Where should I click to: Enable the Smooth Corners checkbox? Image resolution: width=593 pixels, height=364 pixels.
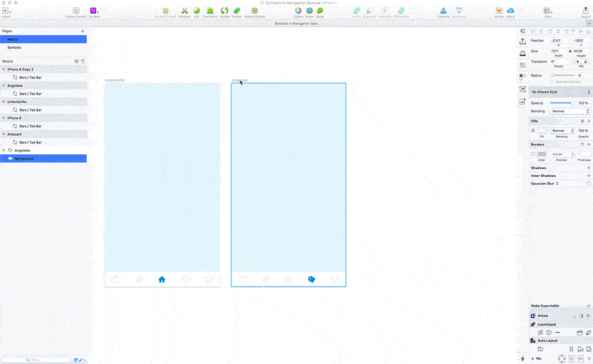pyautogui.click(x=552, y=82)
